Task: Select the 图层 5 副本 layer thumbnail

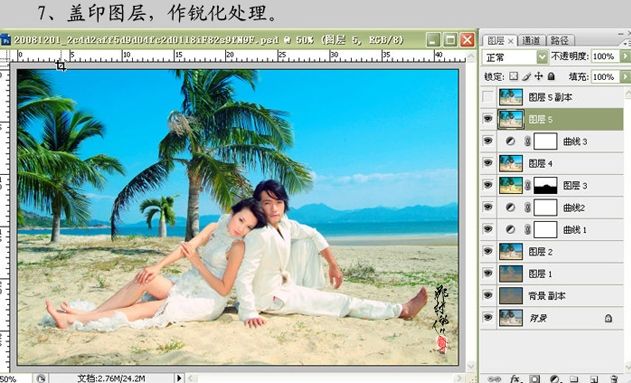Action: click(x=511, y=97)
